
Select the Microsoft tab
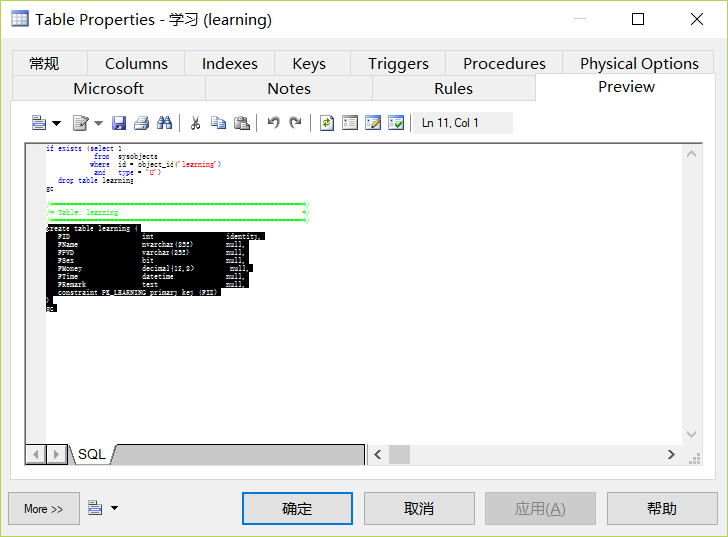pyautogui.click(x=109, y=88)
